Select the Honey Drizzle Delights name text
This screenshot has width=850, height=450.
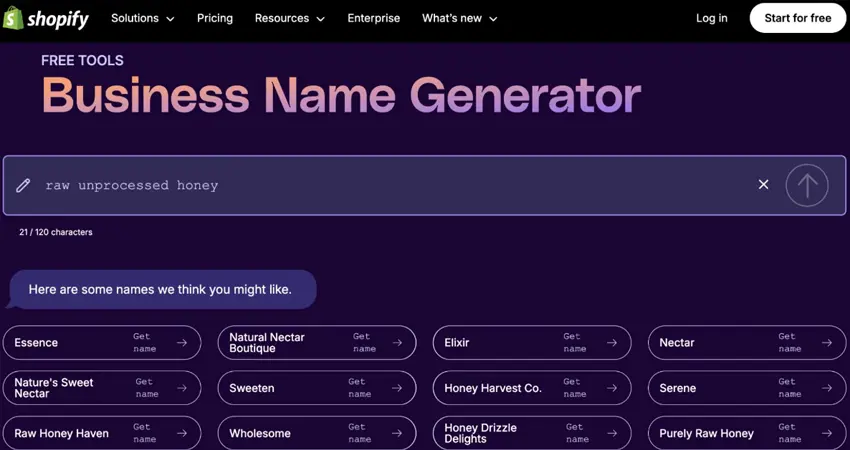click(480, 433)
